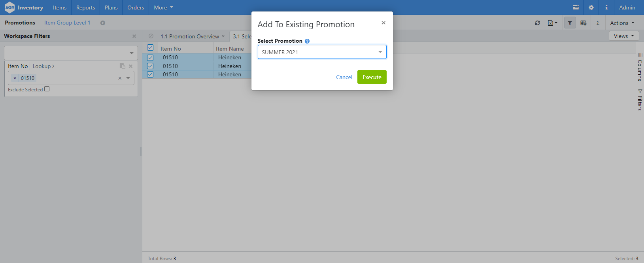This screenshot has height=263, width=644.
Task: Click the grid settings icon
Action: (584, 23)
